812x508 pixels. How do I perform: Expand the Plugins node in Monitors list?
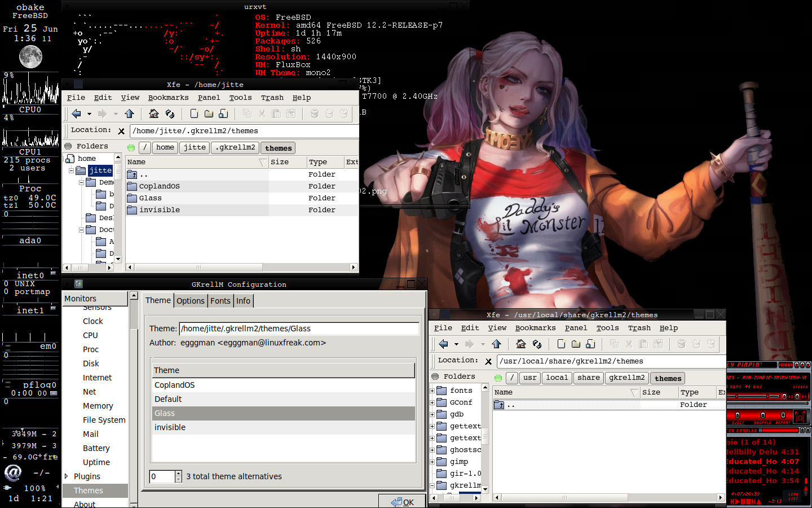tap(67, 476)
